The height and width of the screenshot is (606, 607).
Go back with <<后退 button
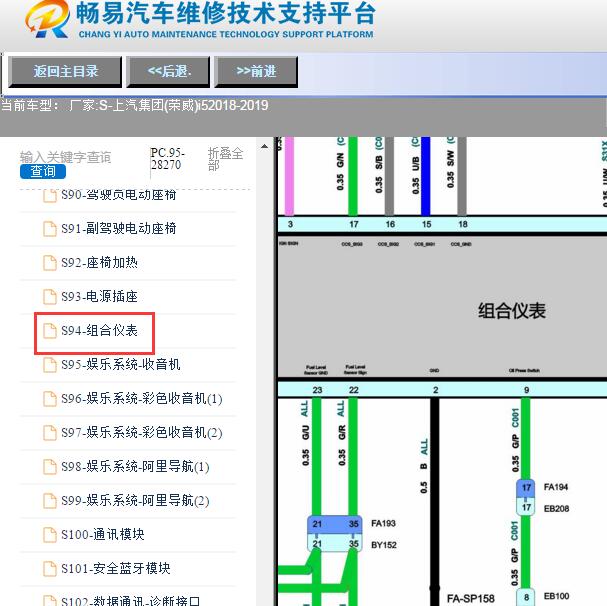tap(169, 71)
